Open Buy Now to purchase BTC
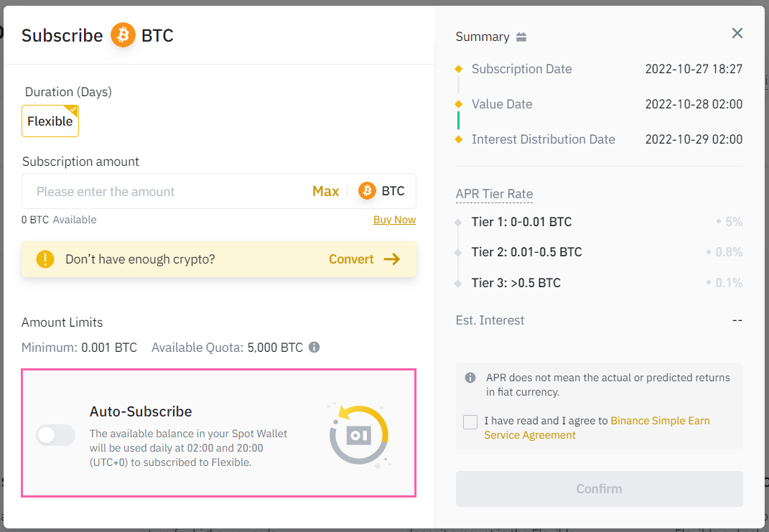 click(394, 219)
